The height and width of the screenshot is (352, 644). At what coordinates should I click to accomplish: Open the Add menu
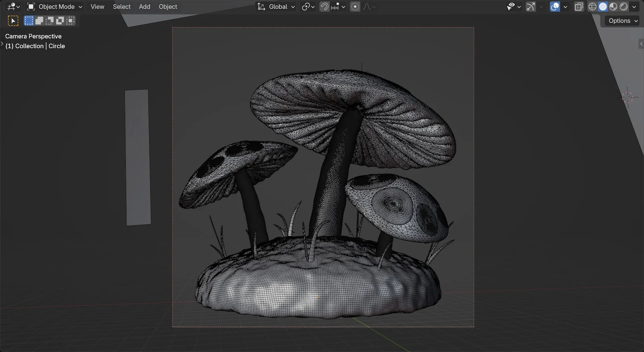pos(144,6)
